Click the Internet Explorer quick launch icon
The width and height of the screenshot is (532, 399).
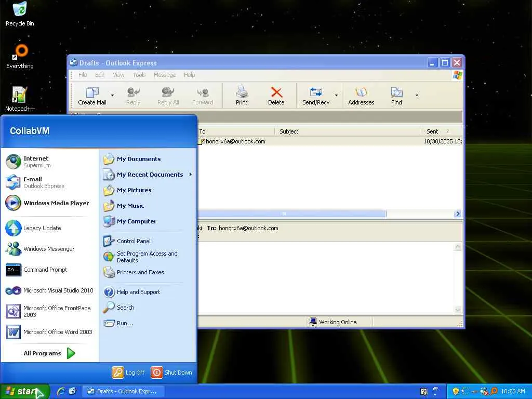point(61,391)
